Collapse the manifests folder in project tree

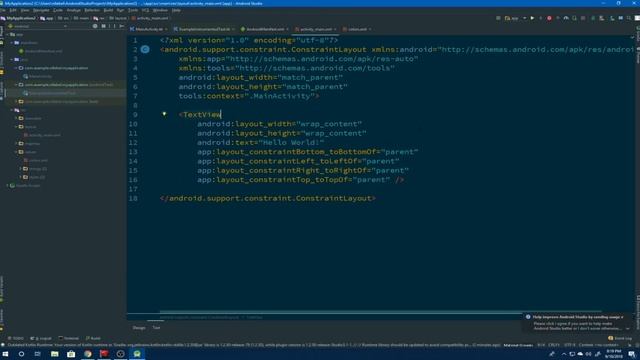tap(12, 42)
